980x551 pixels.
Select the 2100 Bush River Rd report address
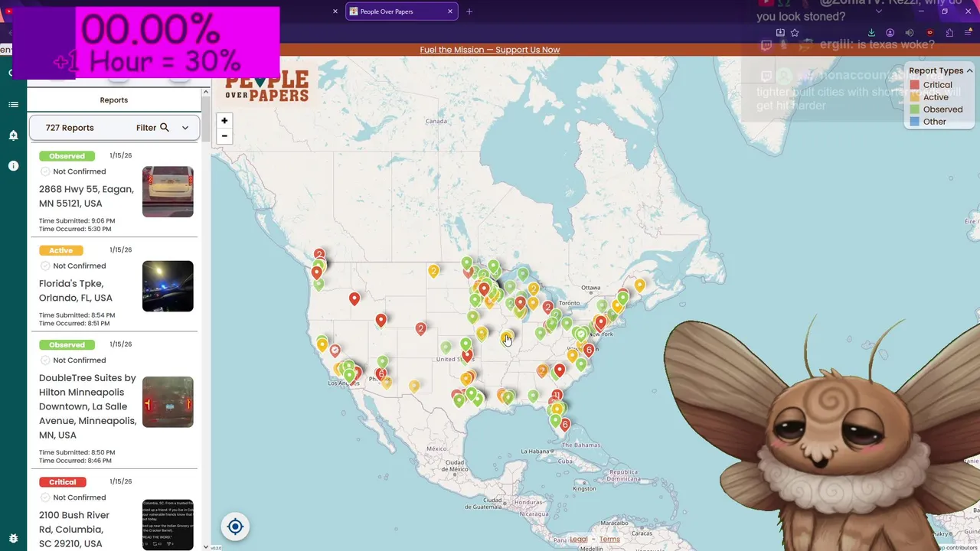[74, 530]
